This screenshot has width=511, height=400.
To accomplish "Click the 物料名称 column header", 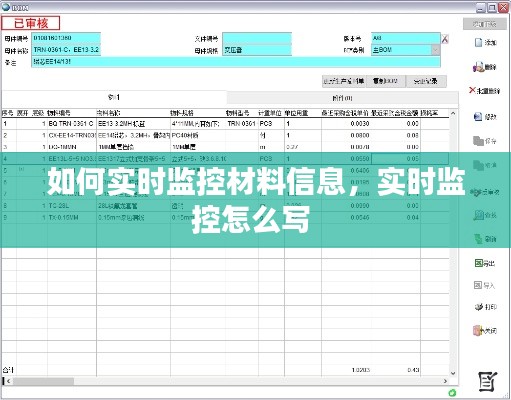I will (108, 113).
